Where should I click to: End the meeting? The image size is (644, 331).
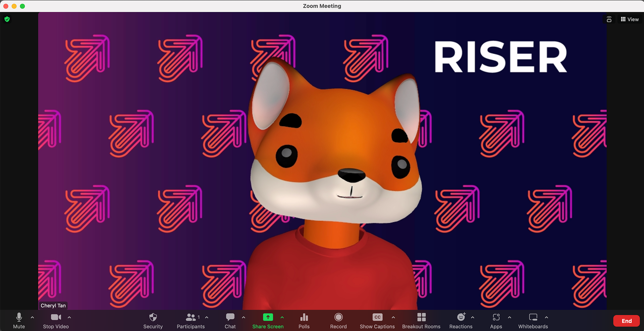click(627, 321)
